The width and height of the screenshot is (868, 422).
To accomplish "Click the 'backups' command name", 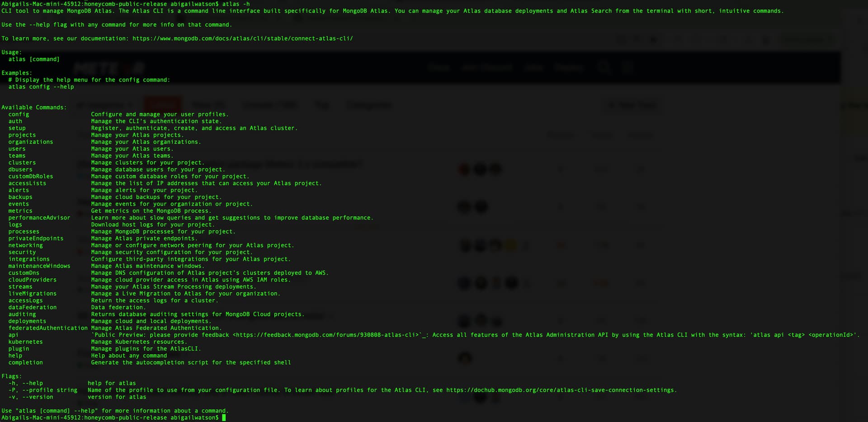I will 20,197.
